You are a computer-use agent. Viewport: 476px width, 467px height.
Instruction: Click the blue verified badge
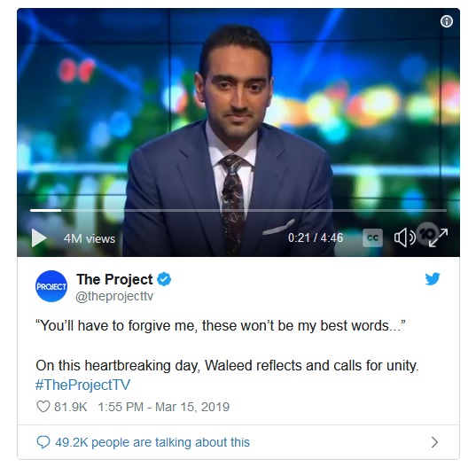(164, 279)
